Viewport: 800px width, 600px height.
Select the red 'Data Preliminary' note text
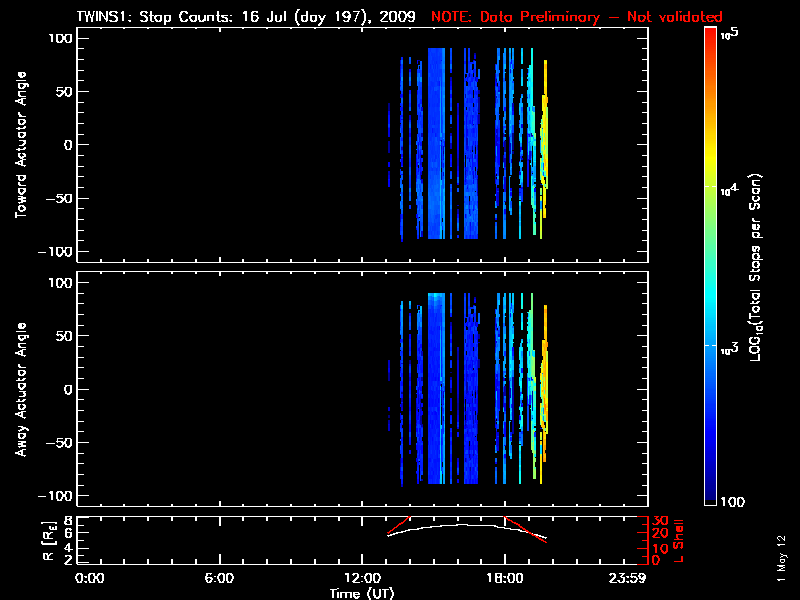[564, 17]
